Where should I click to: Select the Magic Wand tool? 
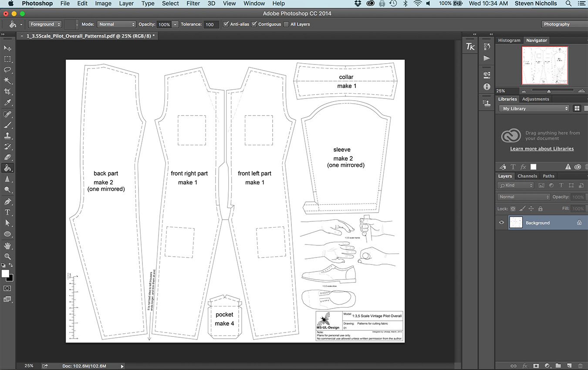click(7, 81)
